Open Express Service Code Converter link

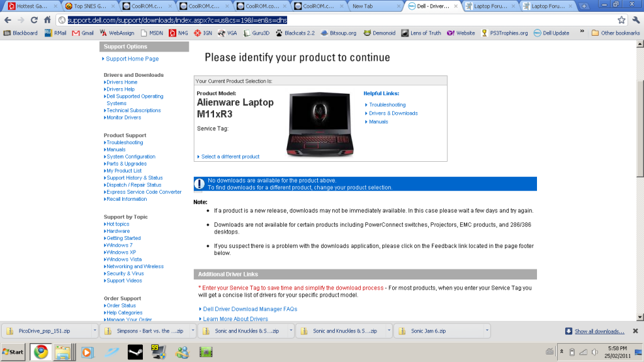point(144,192)
